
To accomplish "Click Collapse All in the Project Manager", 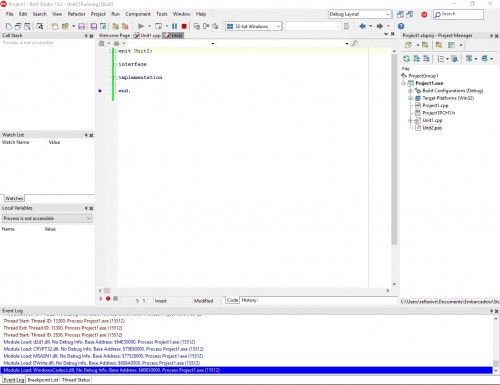I will point(426,59).
